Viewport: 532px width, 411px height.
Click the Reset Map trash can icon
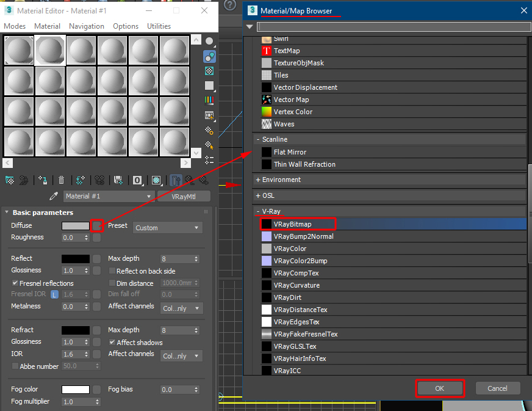pos(62,180)
